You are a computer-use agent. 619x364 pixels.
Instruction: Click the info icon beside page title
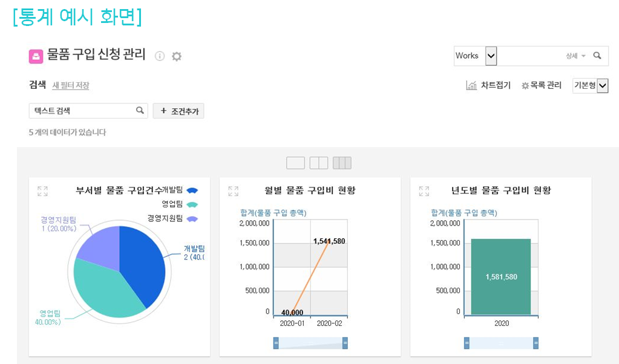[x=160, y=56]
